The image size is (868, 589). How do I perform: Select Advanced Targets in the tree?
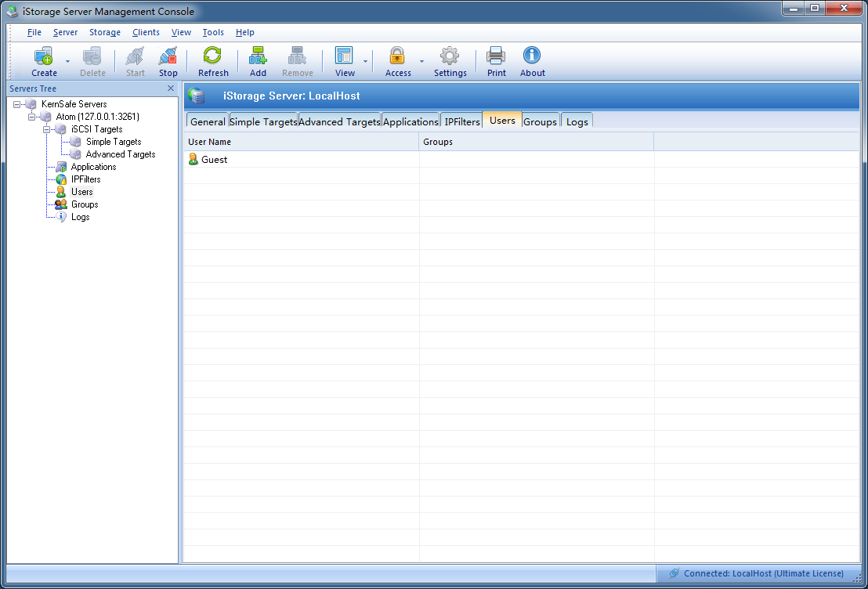point(121,154)
